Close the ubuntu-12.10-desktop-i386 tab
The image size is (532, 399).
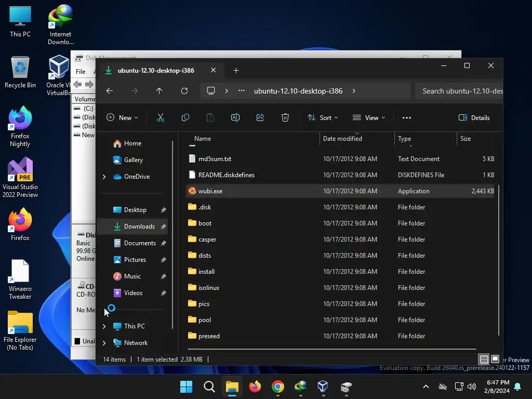213,70
